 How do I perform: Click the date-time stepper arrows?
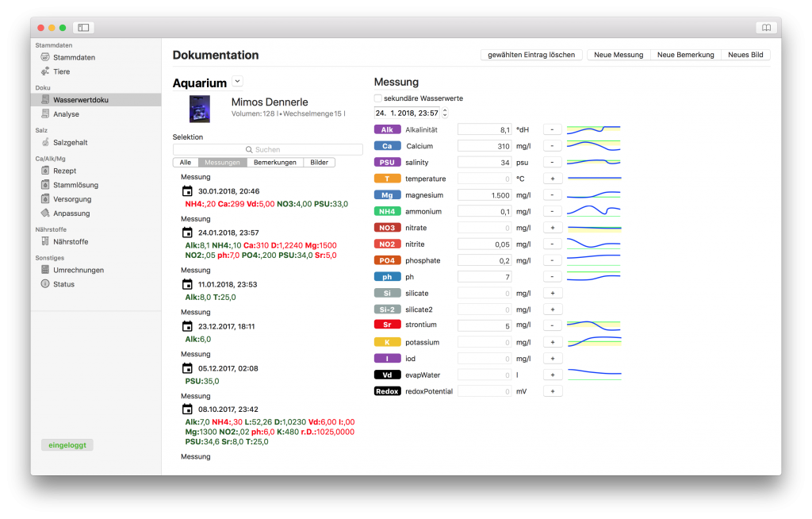tap(445, 113)
